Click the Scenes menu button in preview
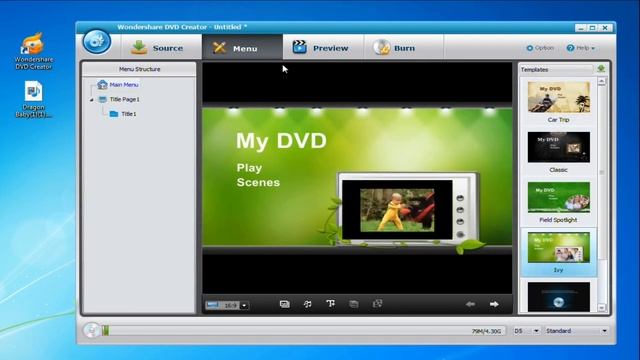The image size is (640, 360). (x=258, y=182)
